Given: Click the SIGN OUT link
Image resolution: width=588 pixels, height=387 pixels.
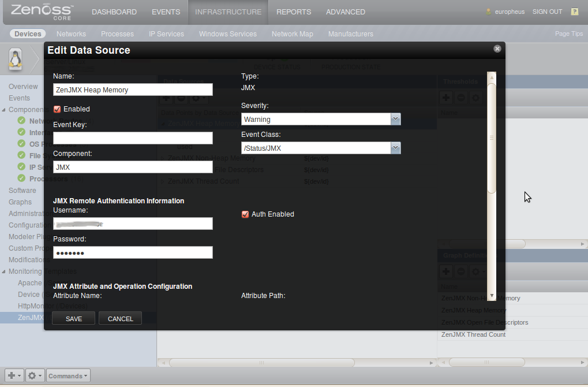Looking at the screenshot, I should (547, 12).
